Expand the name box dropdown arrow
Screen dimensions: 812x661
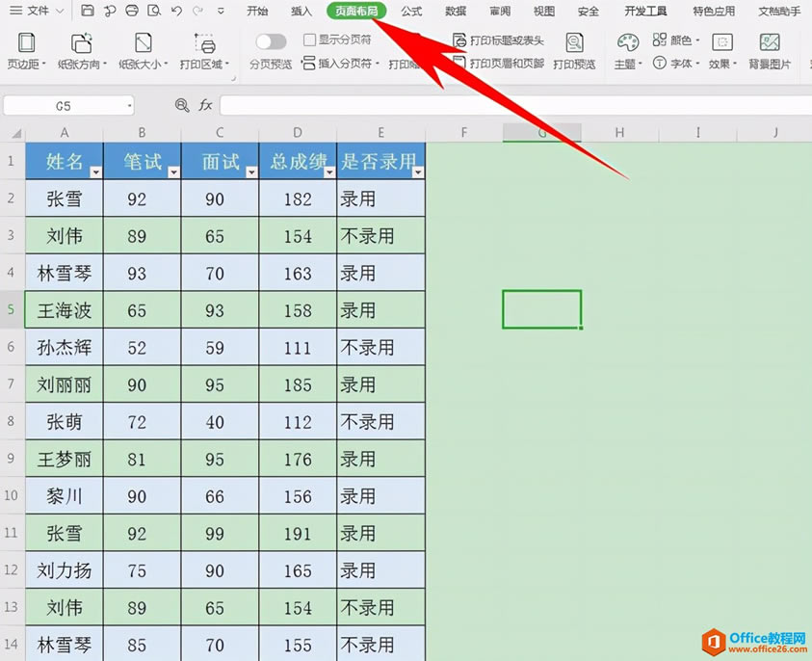click(x=129, y=106)
